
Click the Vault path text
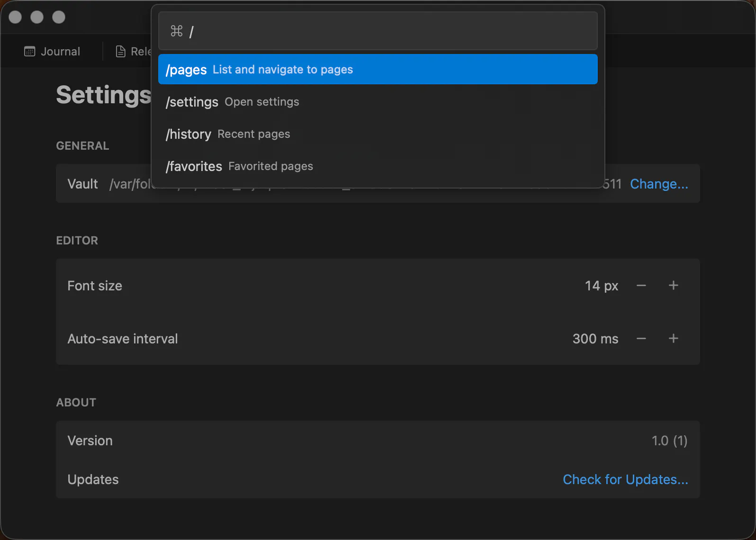pos(131,184)
